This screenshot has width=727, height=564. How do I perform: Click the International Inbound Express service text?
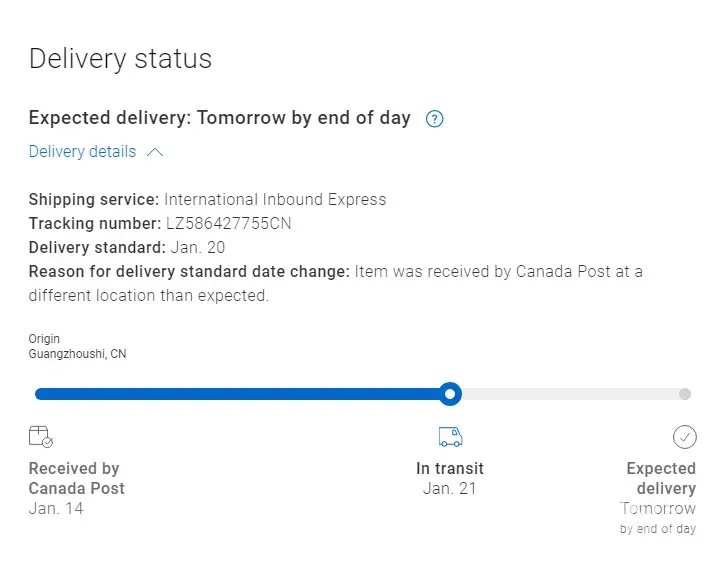tap(275, 199)
